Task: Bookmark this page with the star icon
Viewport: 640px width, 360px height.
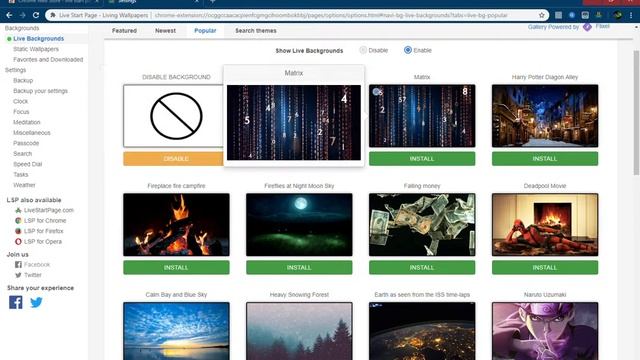Action: [x=542, y=15]
